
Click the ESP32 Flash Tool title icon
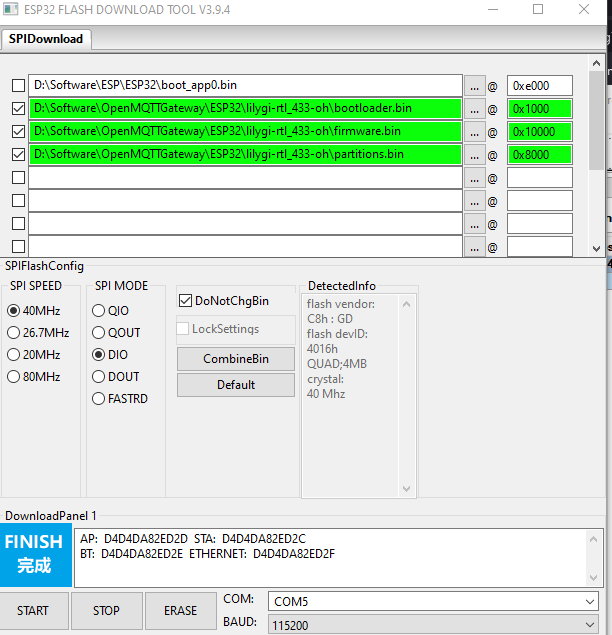pos(11,9)
